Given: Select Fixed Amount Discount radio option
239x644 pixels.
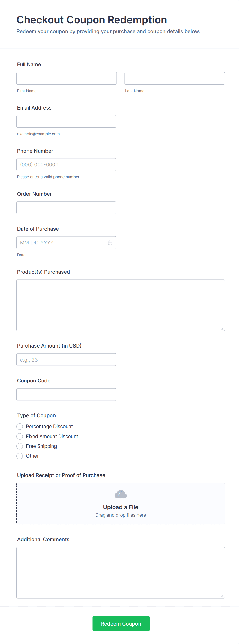Looking at the screenshot, I should tap(20, 436).
